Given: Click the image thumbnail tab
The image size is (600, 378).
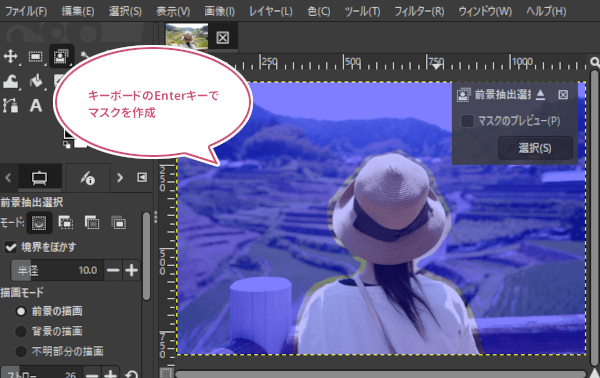Looking at the screenshot, I should pyautogui.click(x=187, y=37).
